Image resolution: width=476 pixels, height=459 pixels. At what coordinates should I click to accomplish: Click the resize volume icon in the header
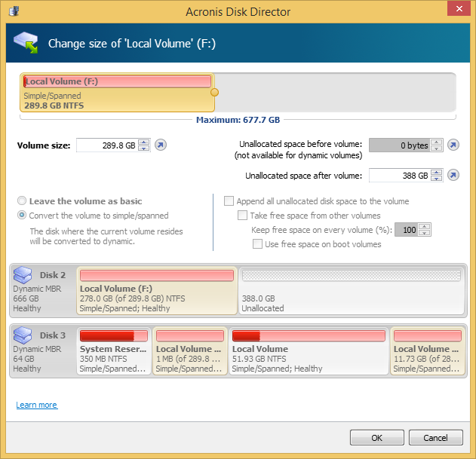pos(26,43)
